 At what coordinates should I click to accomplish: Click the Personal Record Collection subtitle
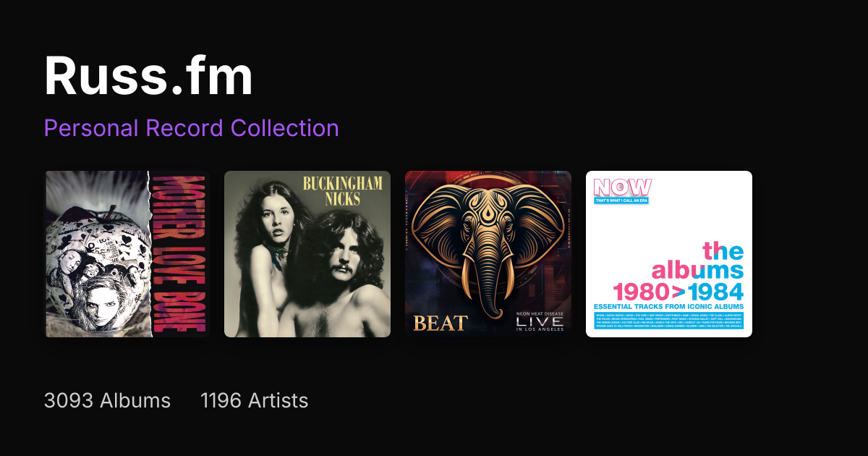tap(191, 128)
